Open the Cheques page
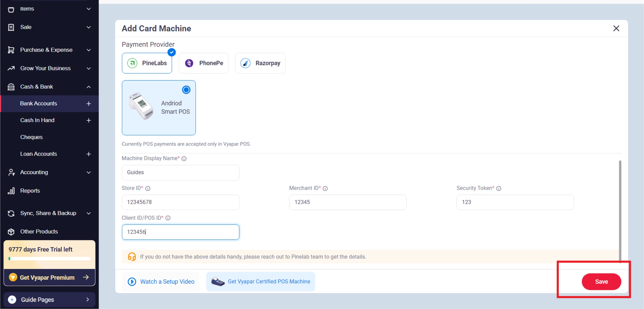The image size is (644, 309). click(x=31, y=137)
